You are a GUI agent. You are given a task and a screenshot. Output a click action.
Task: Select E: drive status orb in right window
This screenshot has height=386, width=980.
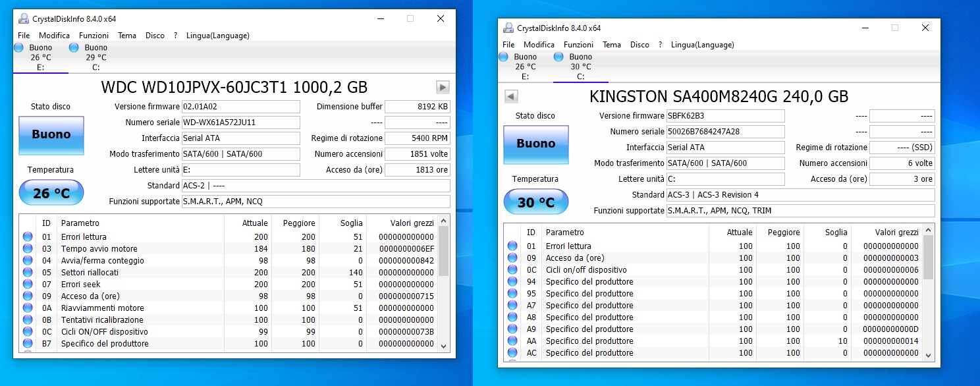pos(503,57)
